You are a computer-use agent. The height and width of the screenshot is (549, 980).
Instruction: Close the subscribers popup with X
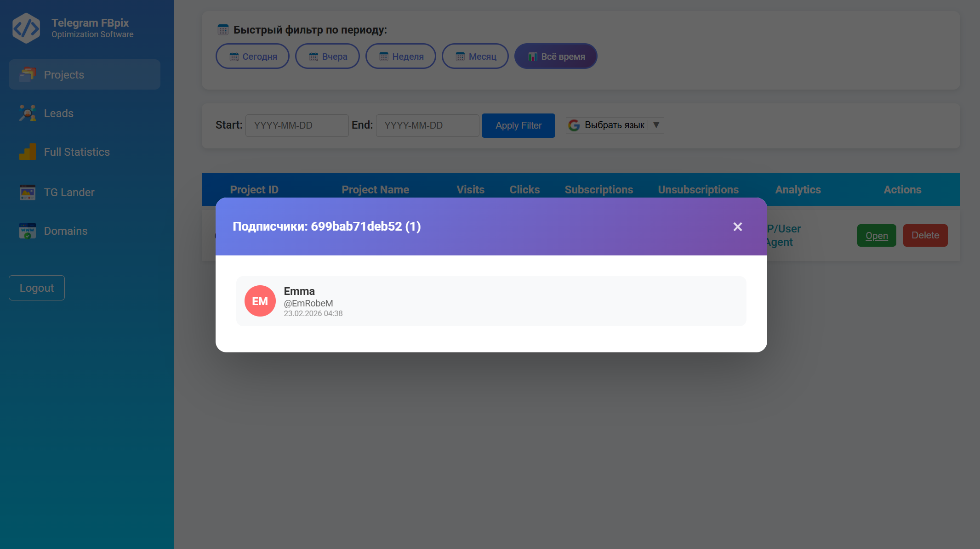click(x=737, y=226)
